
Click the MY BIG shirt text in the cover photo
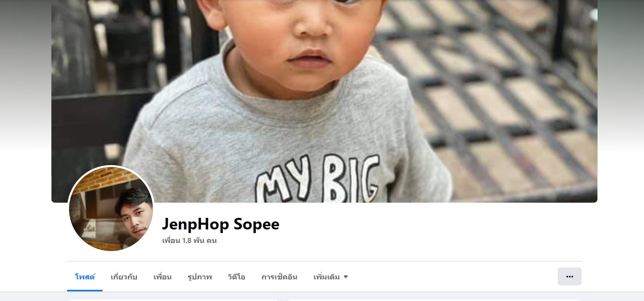317,179
